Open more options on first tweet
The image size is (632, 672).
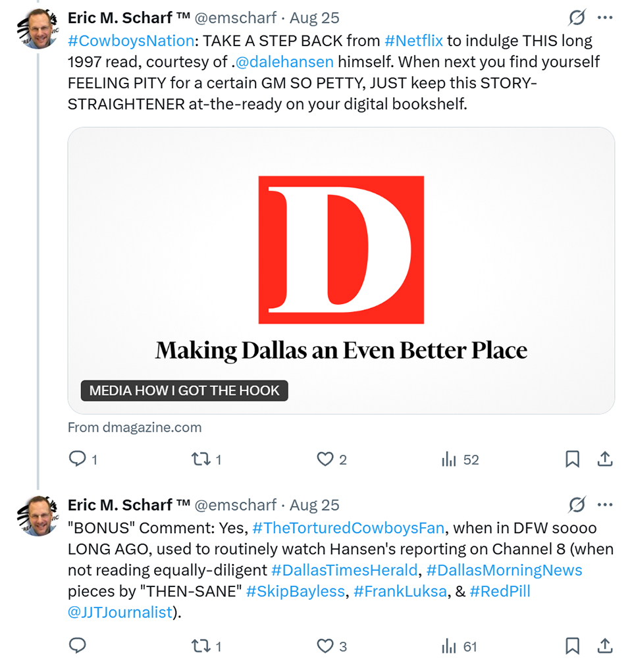[x=605, y=18]
